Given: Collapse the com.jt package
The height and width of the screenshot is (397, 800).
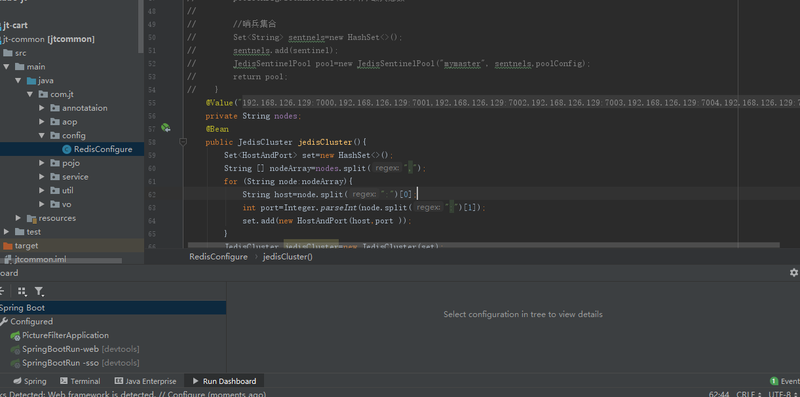Looking at the screenshot, I should (30, 94).
